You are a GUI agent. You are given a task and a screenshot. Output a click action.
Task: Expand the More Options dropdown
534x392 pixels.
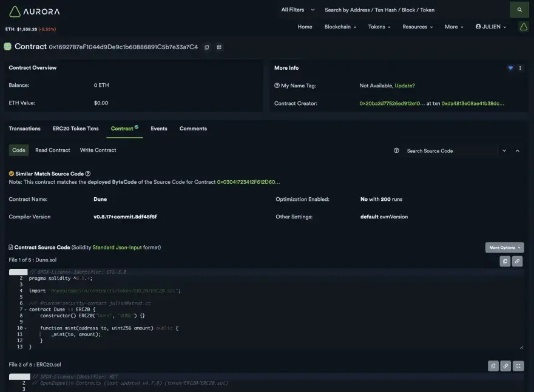pos(504,248)
